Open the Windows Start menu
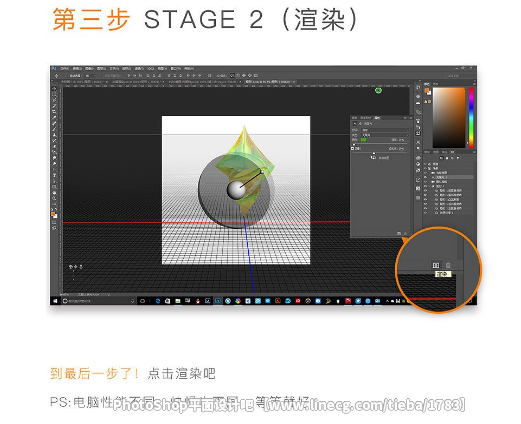 tap(55, 301)
